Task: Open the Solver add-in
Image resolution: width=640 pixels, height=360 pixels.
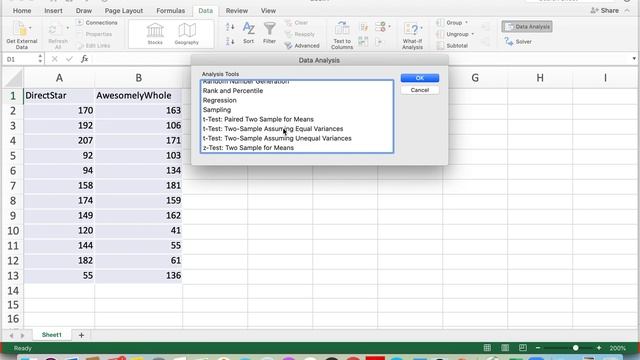Action: 518,42
